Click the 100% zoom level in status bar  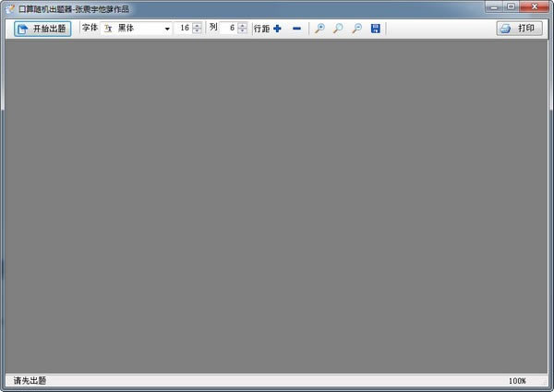point(516,381)
